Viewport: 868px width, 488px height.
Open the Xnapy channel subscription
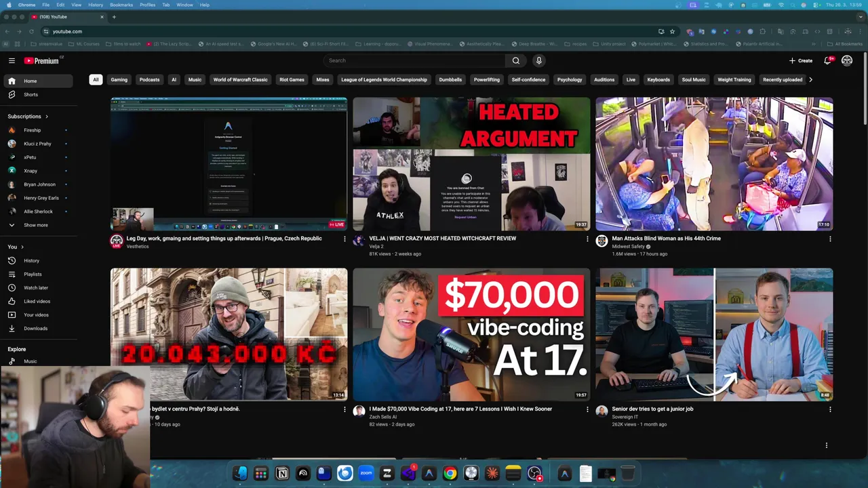pyautogui.click(x=37, y=171)
